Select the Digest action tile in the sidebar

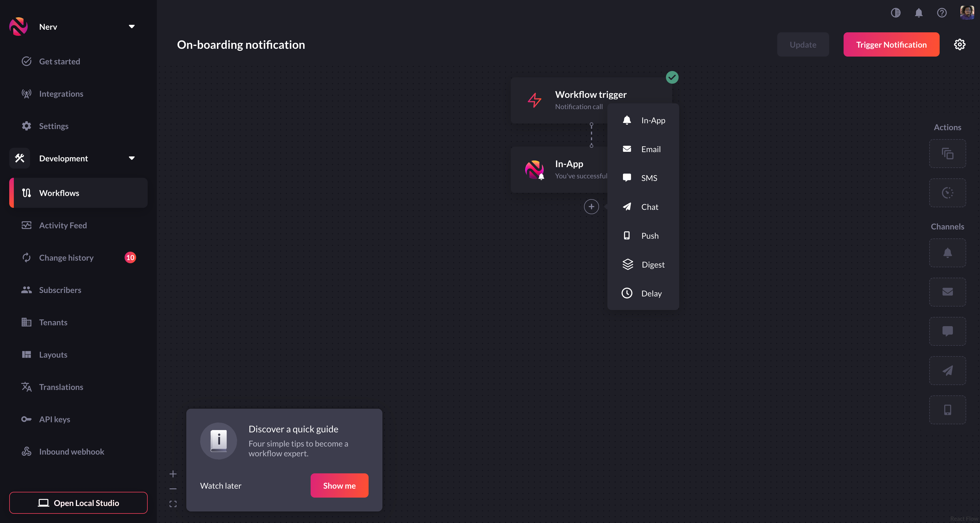point(947,154)
